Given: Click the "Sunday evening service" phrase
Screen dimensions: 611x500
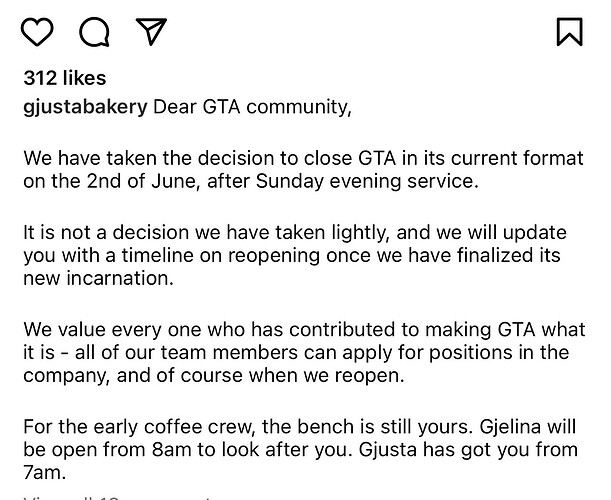Looking at the screenshot, I should tap(364, 181).
